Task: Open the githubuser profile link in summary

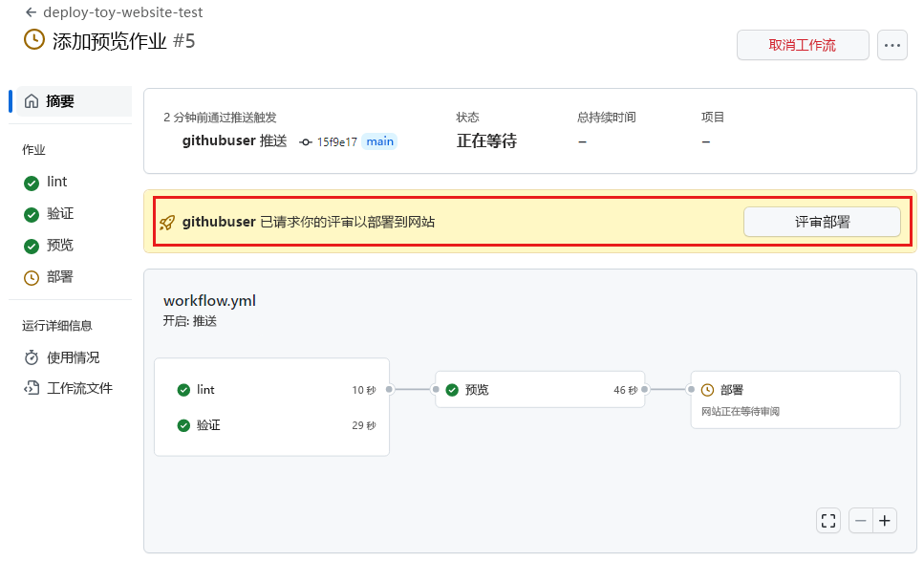Action: (x=219, y=140)
